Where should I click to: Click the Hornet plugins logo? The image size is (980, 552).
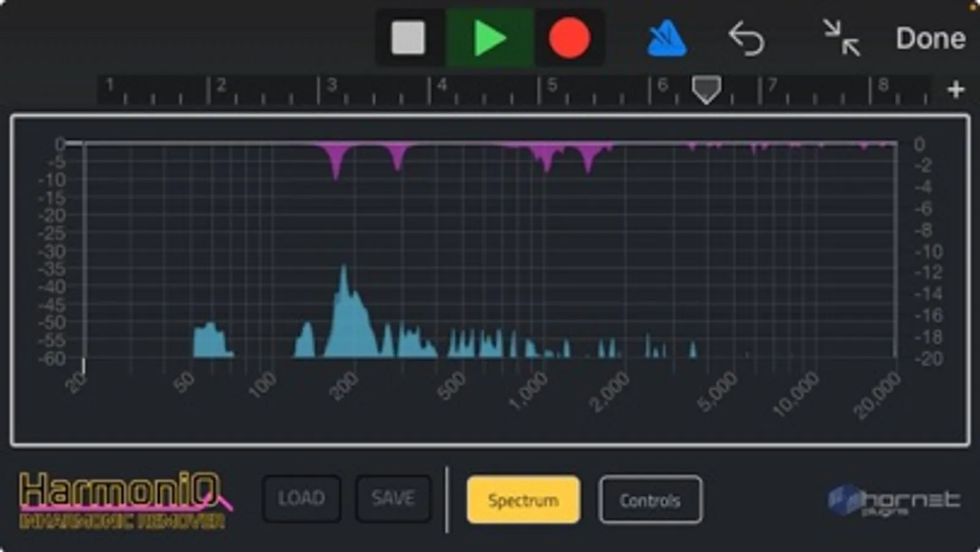pyautogui.click(x=894, y=500)
